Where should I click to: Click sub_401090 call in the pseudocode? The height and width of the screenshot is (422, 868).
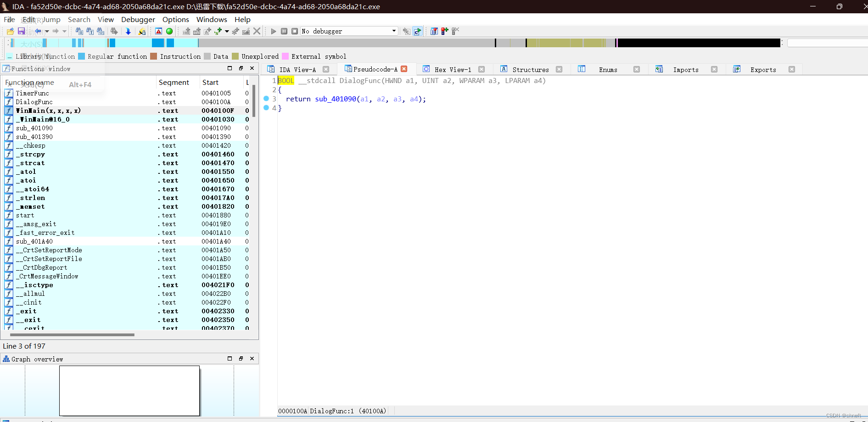pyautogui.click(x=336, y=99)
